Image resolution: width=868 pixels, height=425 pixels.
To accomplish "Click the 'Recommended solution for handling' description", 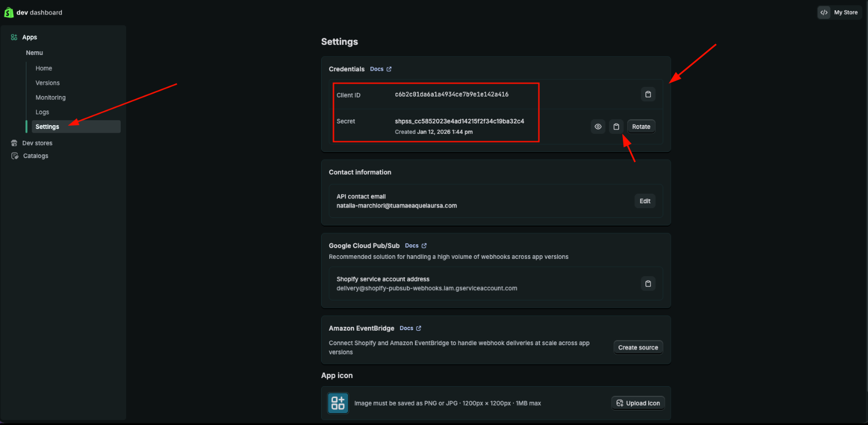I will [x=448, y=257].
